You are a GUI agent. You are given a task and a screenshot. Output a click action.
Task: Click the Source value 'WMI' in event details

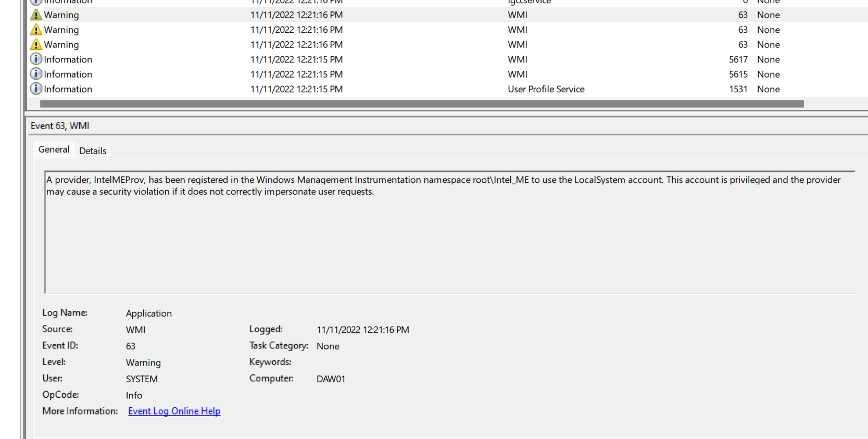pyautogui.click(x=135, y=330)
